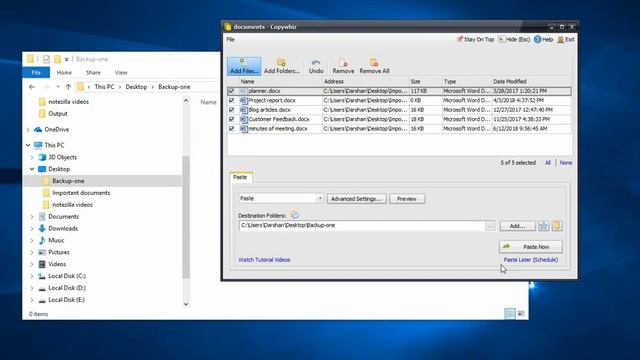Click the Remove All toolbar icon
The image size is (640, 360).
pyautogui.click(x=374, y=66)
